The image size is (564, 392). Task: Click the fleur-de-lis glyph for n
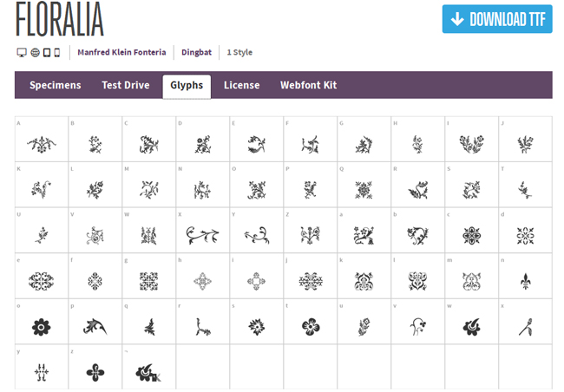(x=526, y=281)
